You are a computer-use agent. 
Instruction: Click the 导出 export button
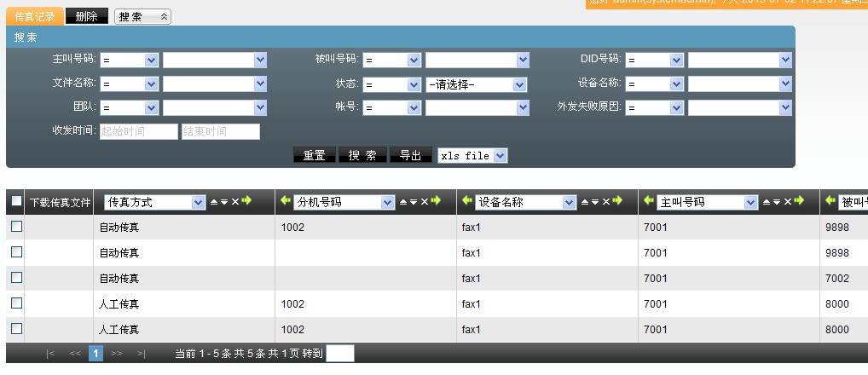coord(410,156)
